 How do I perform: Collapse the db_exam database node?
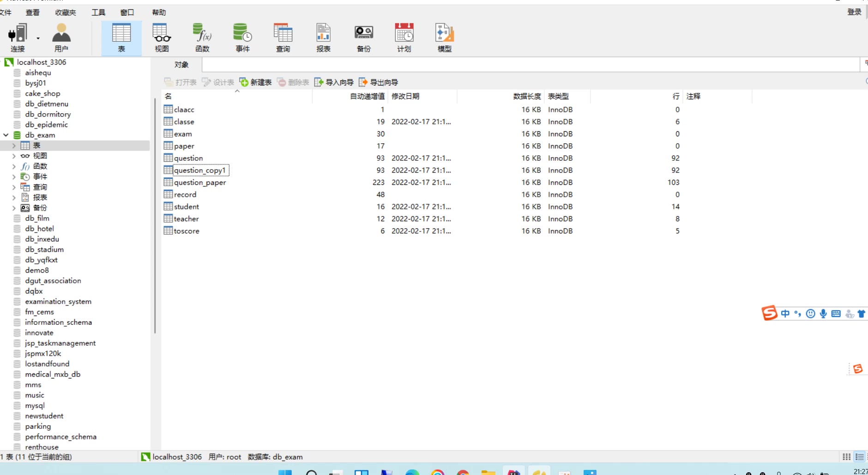[6, 135]
